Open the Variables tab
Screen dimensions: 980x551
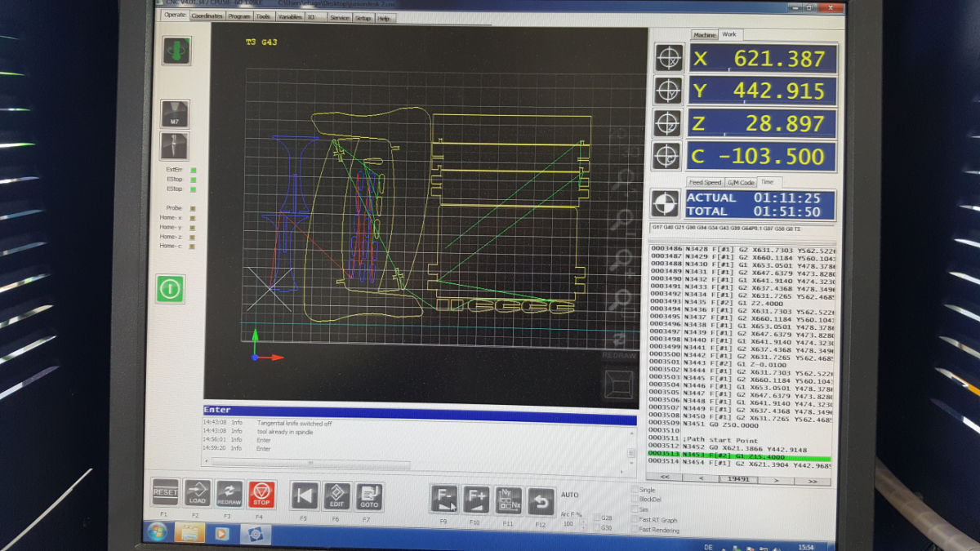click(x=290, y=17)
